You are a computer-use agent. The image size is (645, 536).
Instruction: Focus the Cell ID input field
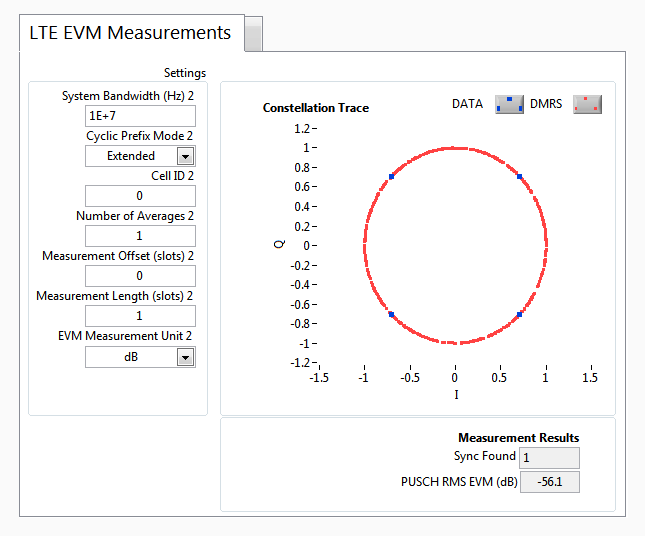point(140,196)
